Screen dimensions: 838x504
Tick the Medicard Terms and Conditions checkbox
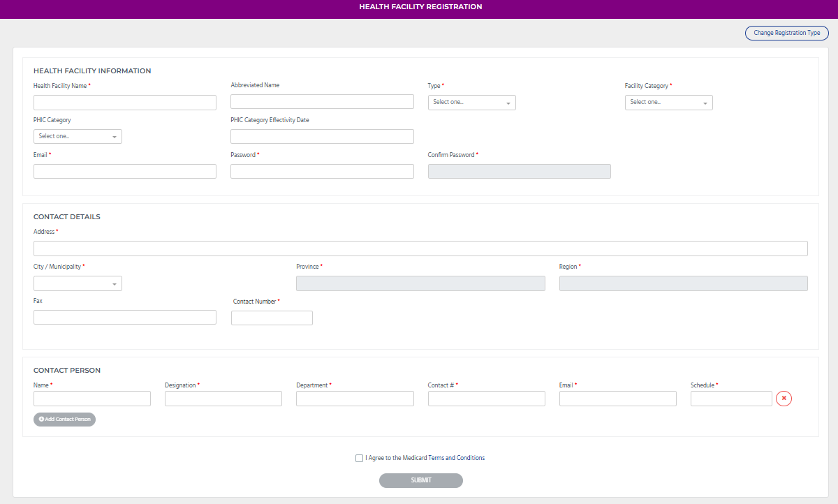(x=359, y=459)
